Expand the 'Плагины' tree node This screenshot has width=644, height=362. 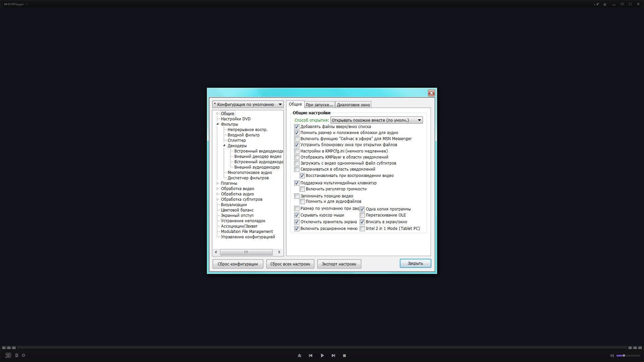217,183
